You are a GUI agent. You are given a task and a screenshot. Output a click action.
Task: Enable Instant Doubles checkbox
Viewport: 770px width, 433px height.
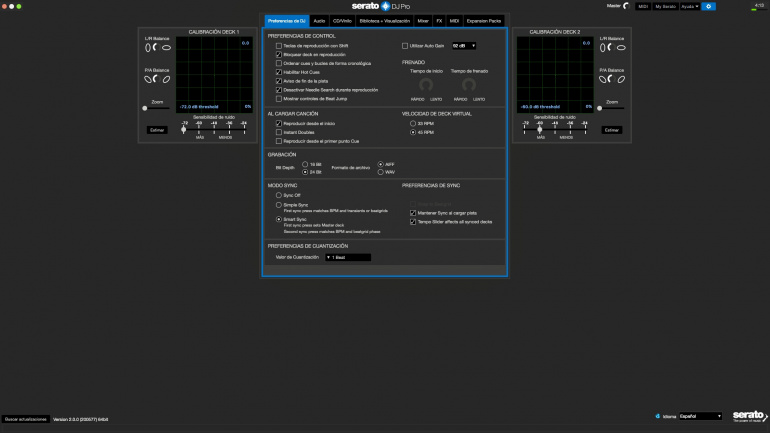click(278, 132)
